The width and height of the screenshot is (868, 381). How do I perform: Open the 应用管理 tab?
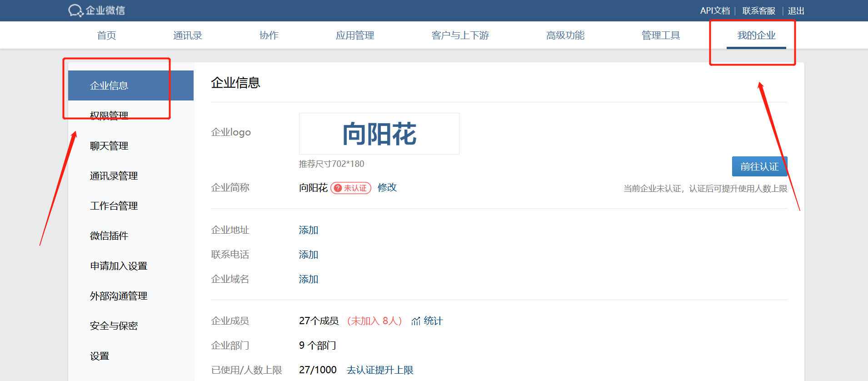tap(354, 35)
